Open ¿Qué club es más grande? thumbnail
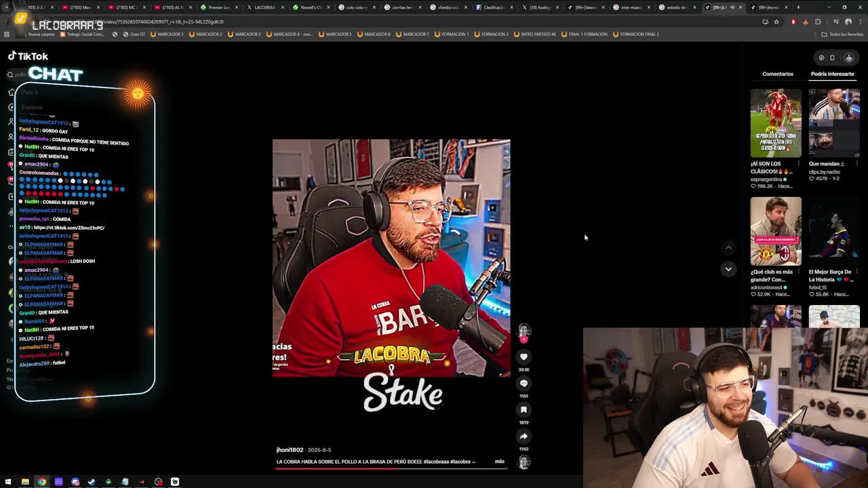The height and width of the screenshot is (488, 868). coord(776,231)
